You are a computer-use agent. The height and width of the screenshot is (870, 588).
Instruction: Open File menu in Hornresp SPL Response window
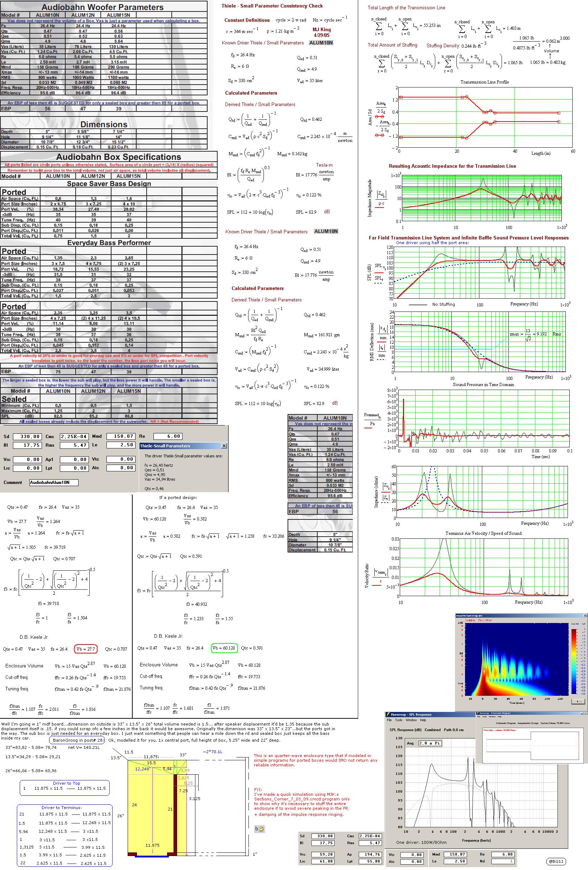pyautogui.click(x=389, y=720)
